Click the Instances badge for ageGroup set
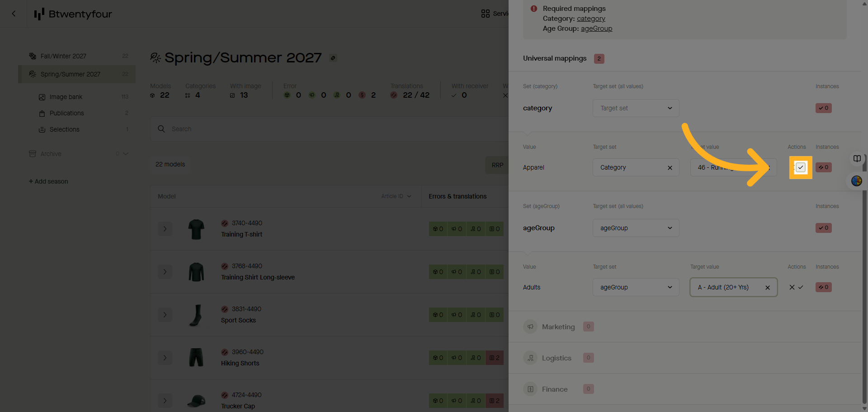Viewport: 868px width, 412px height. tap(823, 227)
